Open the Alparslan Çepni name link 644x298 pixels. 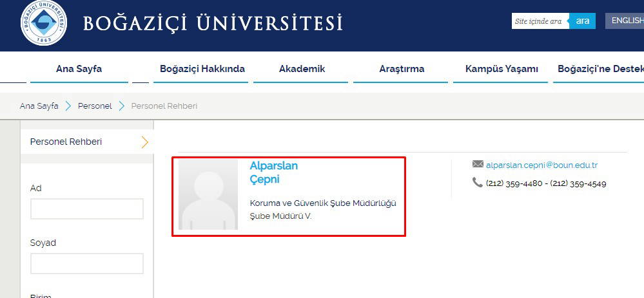(273, 172)
